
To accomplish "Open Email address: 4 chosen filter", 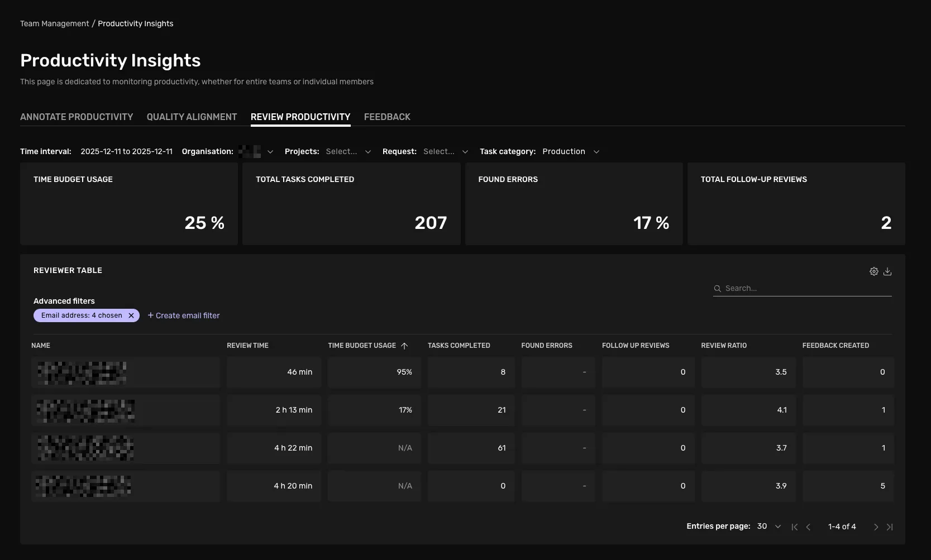I will click(x=82, y=315).
